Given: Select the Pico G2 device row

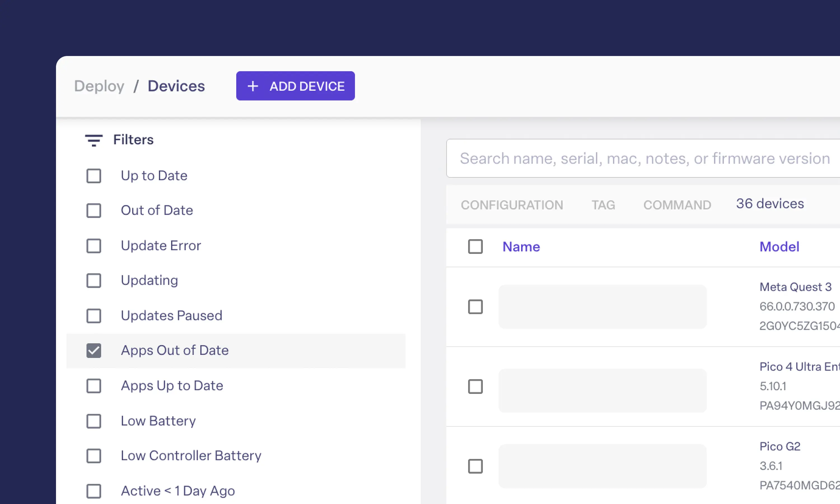Looking at the screenshot, I should click(475, 466).
